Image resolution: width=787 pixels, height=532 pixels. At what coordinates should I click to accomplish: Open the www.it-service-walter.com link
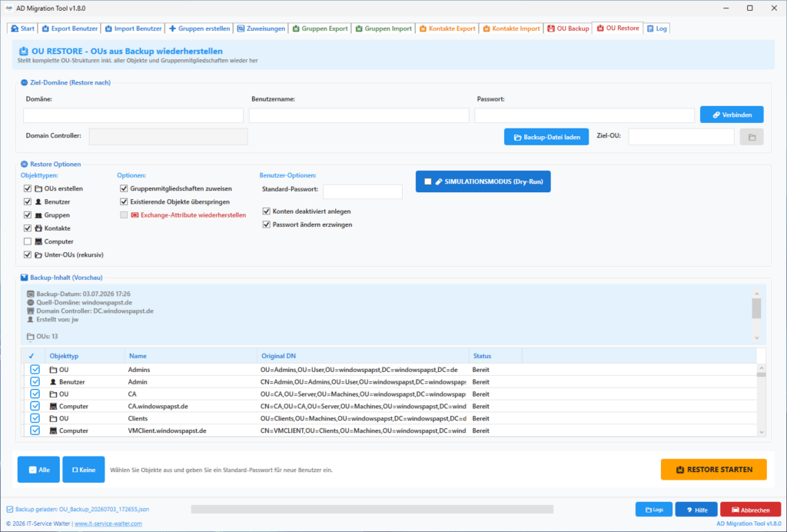coord(108,524)
